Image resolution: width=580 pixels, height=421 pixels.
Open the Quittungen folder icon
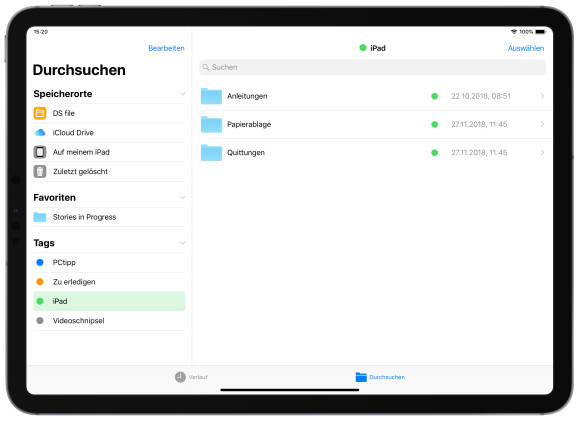click(x=211, y=152)
